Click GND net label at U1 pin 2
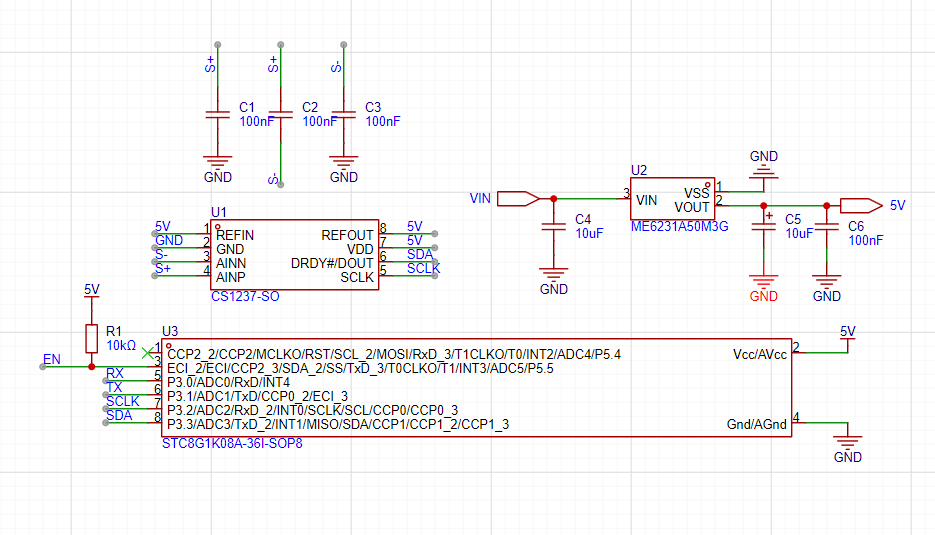The width and height of the screenshot is (935, 535). tap(169, 240)
